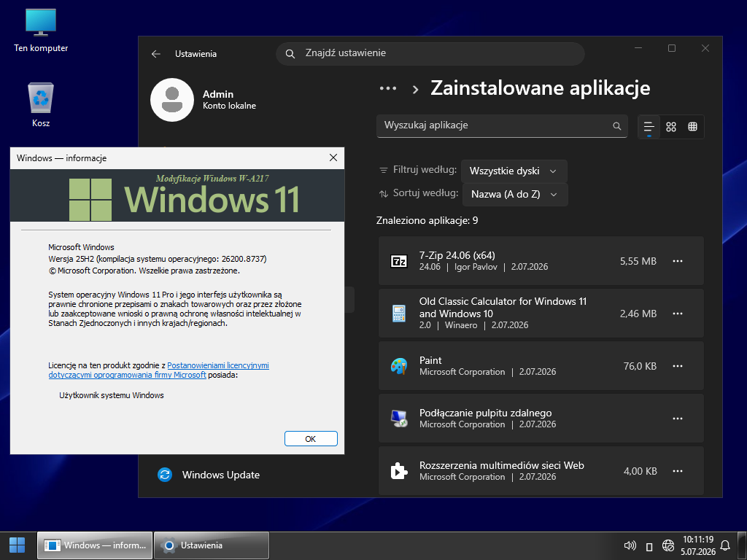The image size is (747, 560).
Task: Select Old Classic Calculator for Windows 11 title
Action: coord(503,308)
